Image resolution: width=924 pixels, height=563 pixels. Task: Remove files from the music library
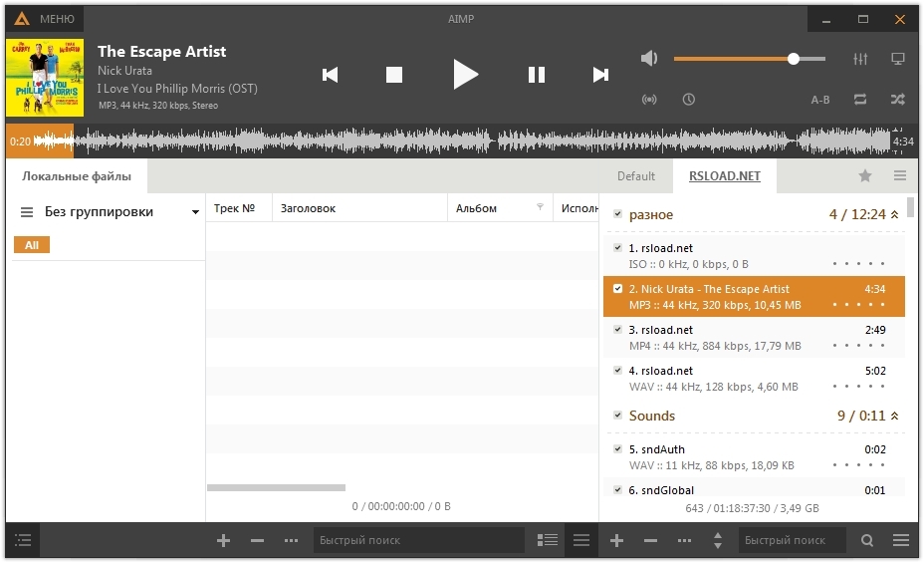(x=257, y=540)
